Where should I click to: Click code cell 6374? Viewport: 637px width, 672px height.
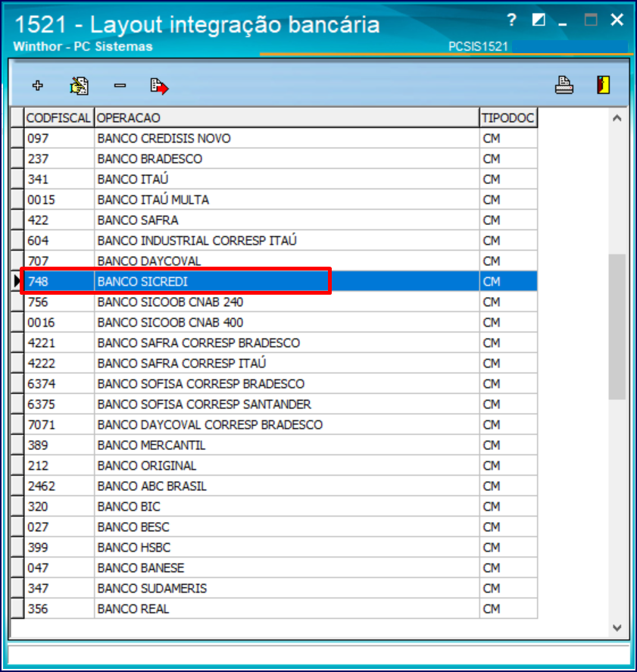[59, 383]
